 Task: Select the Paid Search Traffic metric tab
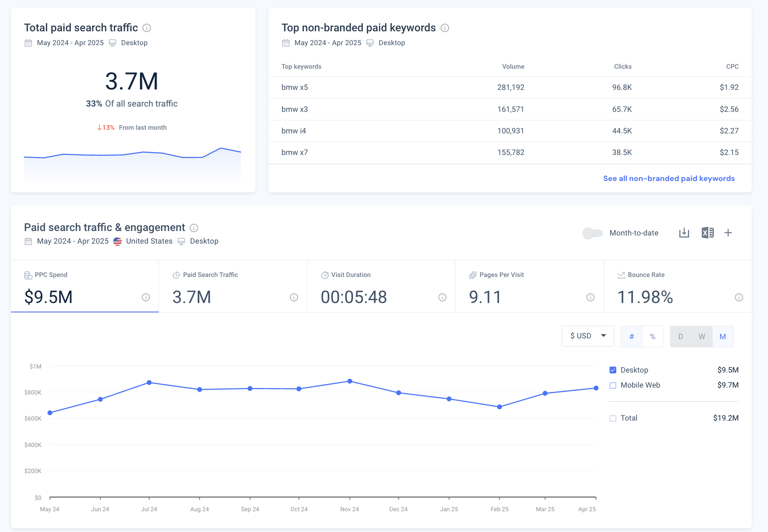233,286
